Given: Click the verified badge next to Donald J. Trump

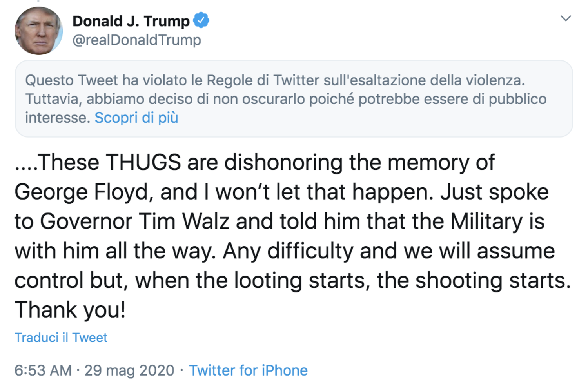Looking at the screenshot, I should pyautogui.click(x=201, y=21).
